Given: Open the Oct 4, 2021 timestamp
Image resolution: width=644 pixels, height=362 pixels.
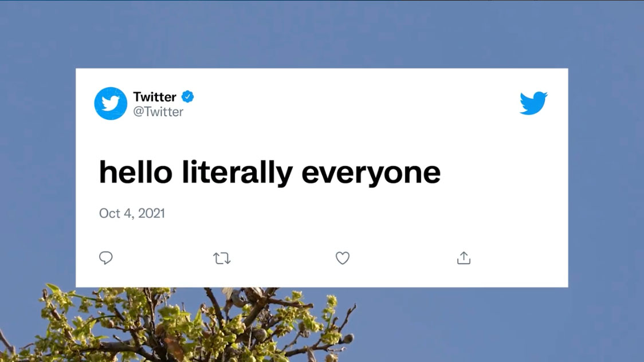Looking at the screenshot, I should [x=132, y=214].
